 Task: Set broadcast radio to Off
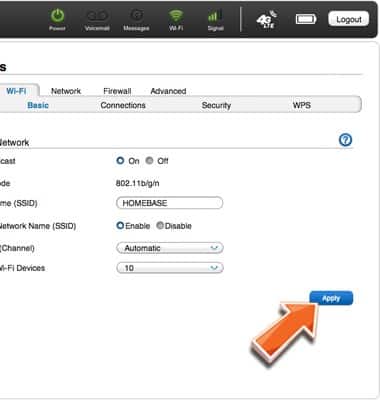pos(149,161)
